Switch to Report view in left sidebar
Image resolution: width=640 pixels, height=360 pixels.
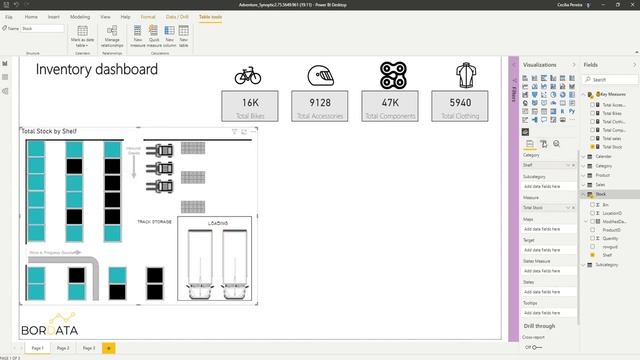[5, 64]
